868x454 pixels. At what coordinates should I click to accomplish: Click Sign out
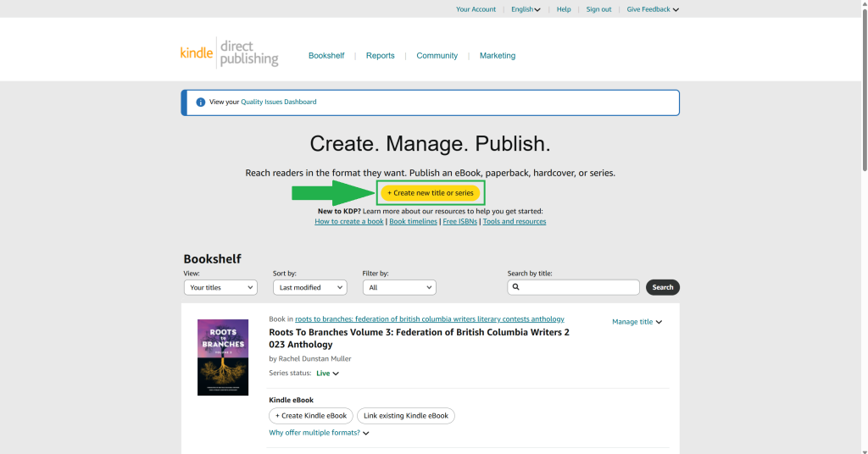(x=598, y=9)
